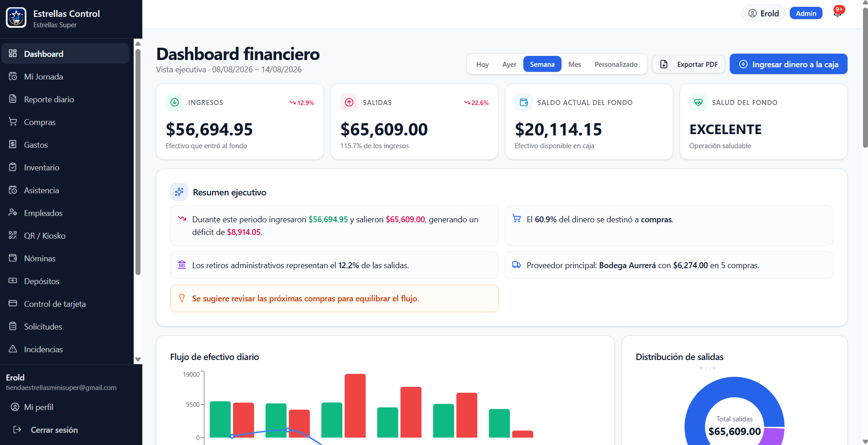Click the Solicitudes list icon
868x445 pixels.
pyautogui.click(x=13, y=326)
